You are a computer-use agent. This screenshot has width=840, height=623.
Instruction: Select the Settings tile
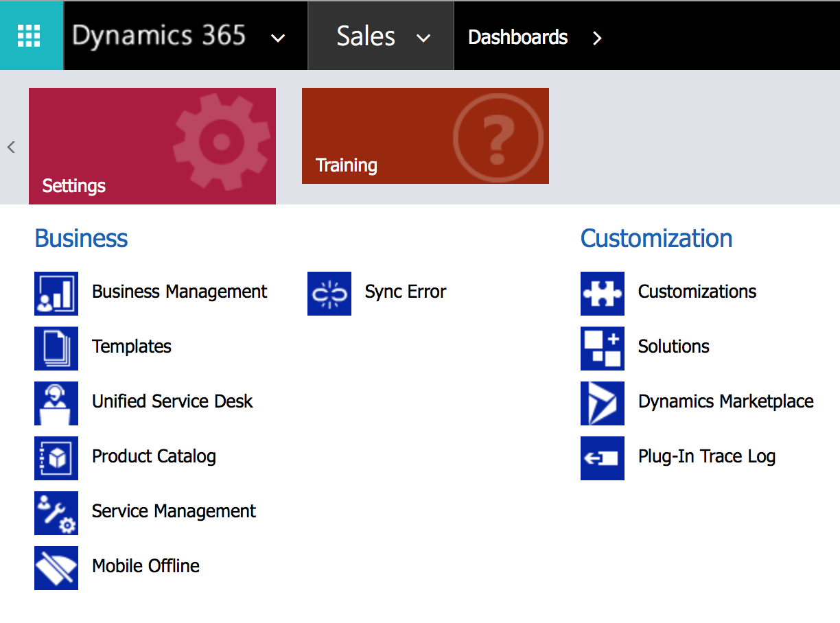point(152,146)
